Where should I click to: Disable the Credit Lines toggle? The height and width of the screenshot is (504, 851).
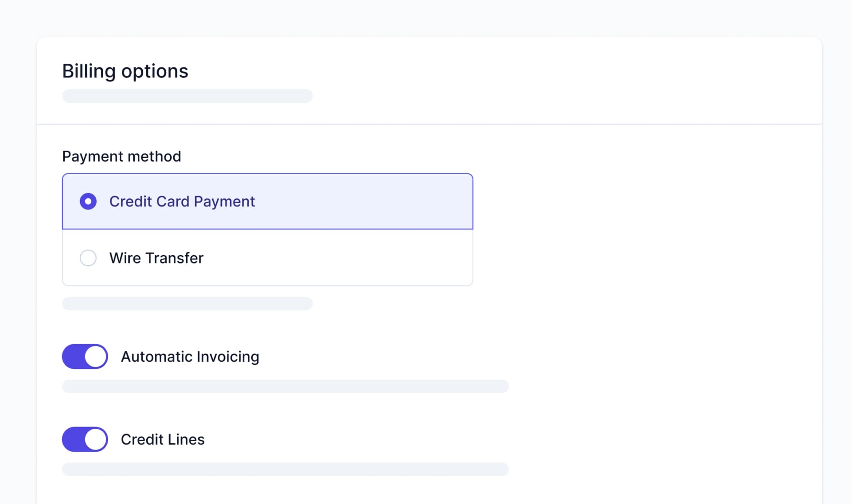tap(85, 439)
